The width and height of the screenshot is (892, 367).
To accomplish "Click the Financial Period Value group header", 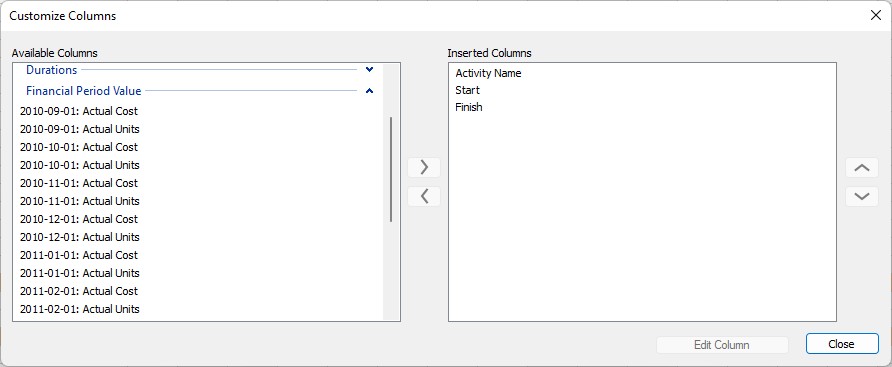I will click(x=84, y=90).
